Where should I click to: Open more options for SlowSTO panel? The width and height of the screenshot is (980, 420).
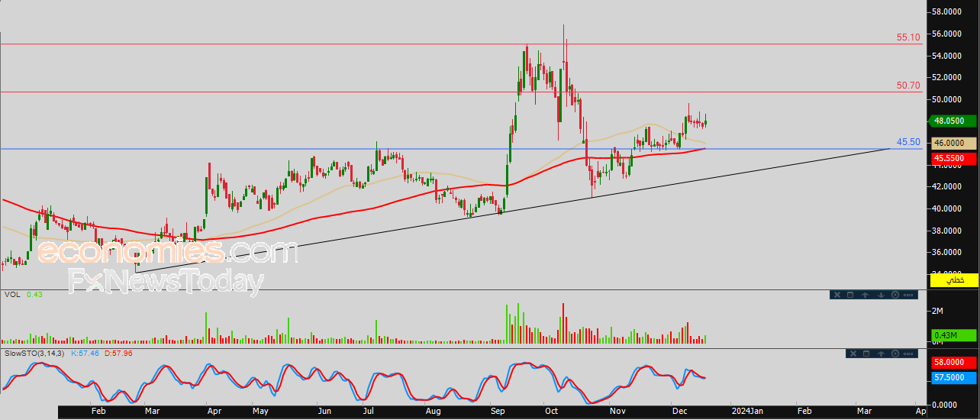[908, 354]
